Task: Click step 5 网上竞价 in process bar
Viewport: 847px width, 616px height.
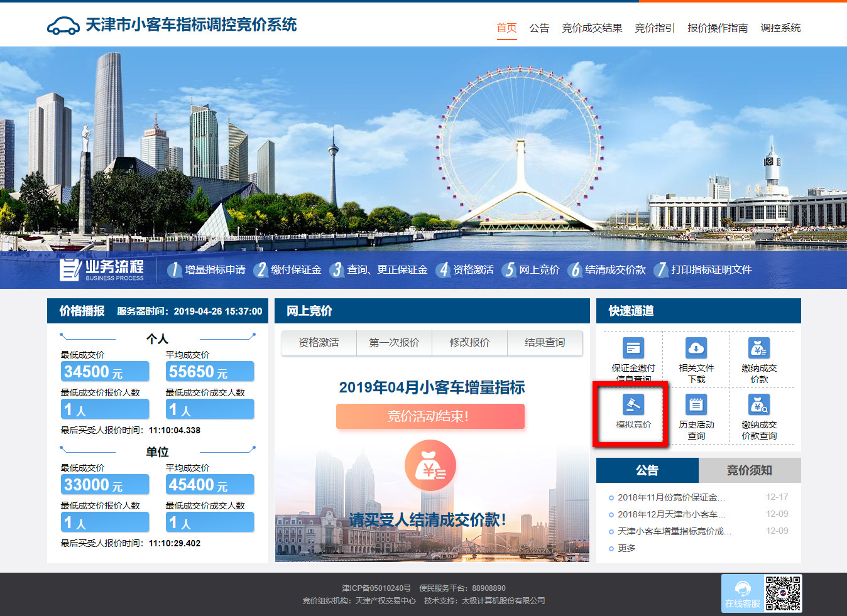Action: point(530,269)
